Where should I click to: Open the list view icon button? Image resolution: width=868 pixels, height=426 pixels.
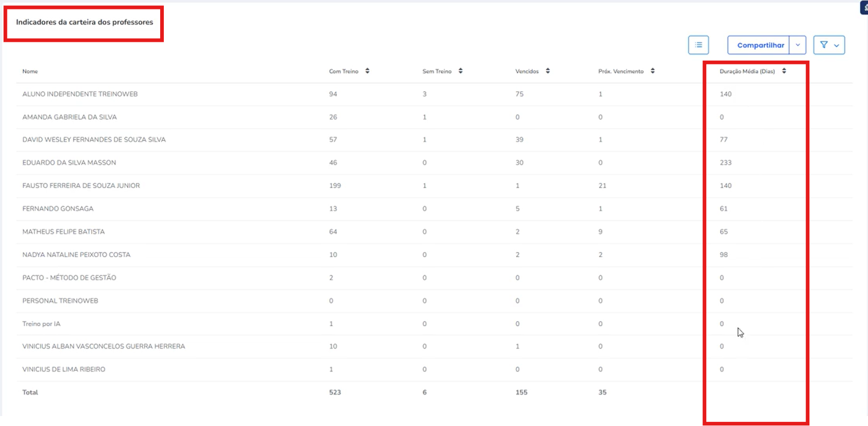click(x=698, y=45)
